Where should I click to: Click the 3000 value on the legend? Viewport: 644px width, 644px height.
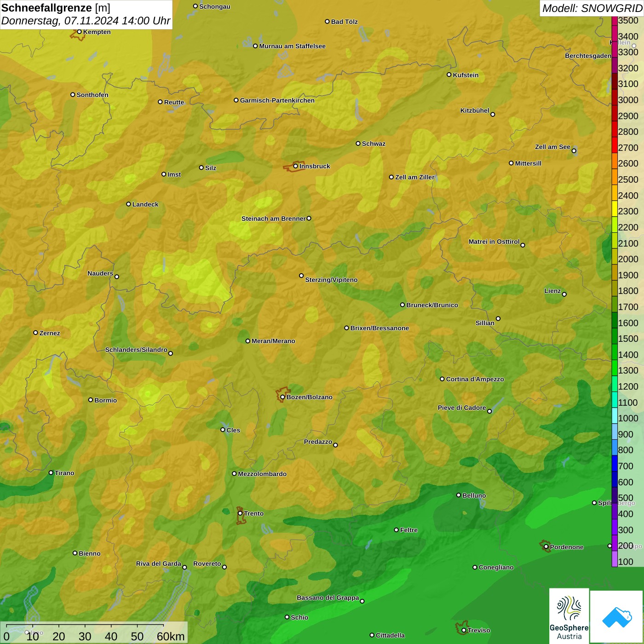coord(628,100)
